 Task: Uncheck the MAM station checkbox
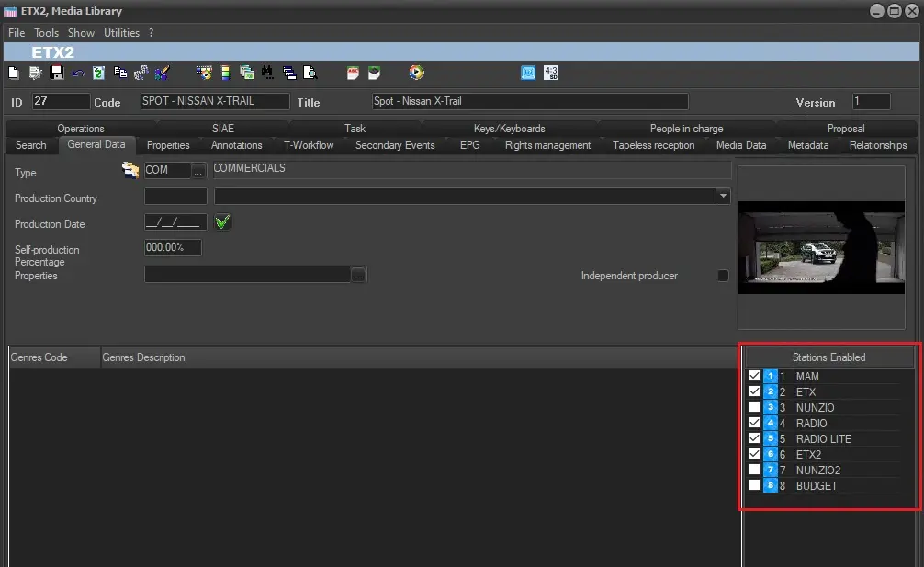754,376
